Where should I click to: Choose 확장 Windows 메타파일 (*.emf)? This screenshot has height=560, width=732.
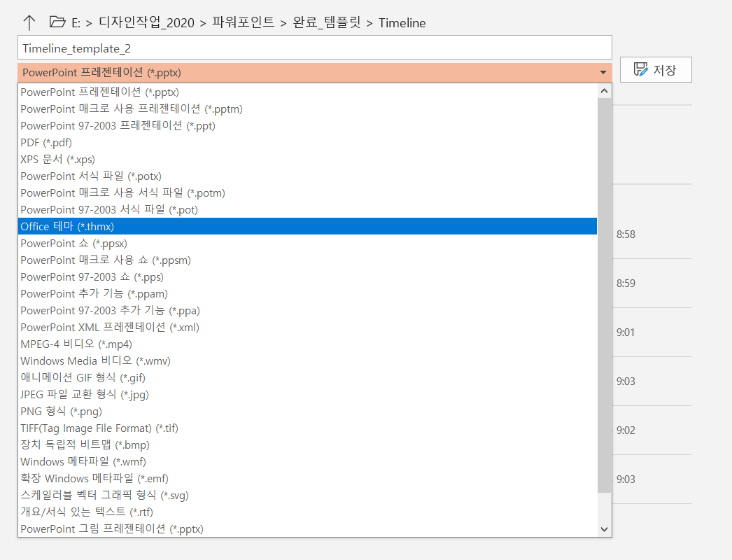(x=307, y=479)
